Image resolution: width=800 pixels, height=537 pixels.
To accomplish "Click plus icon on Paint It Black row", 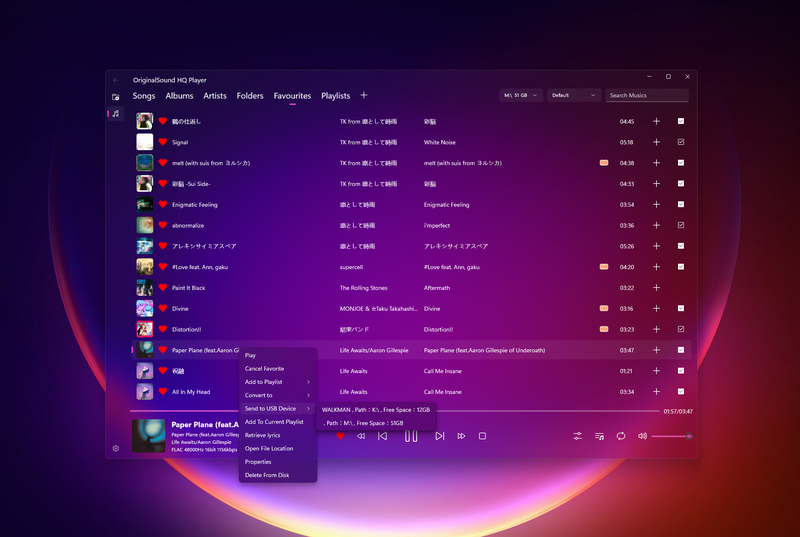I will (x=657, y=288).
